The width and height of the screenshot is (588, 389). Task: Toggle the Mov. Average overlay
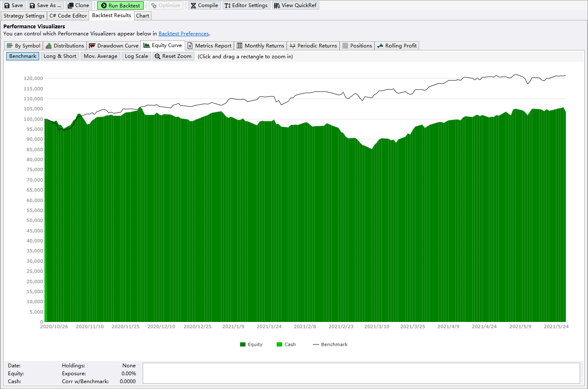click(x=100, y=56)
